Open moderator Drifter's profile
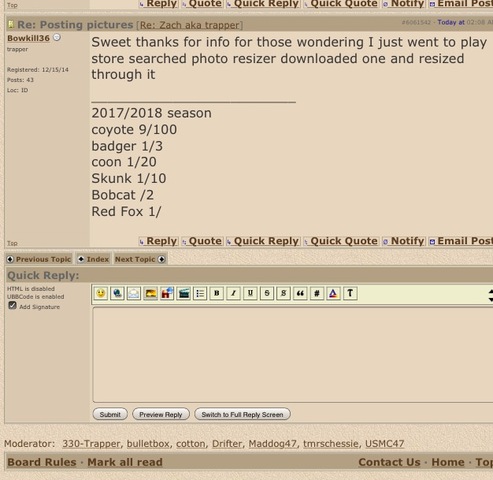493x480 pixels. 227,444
